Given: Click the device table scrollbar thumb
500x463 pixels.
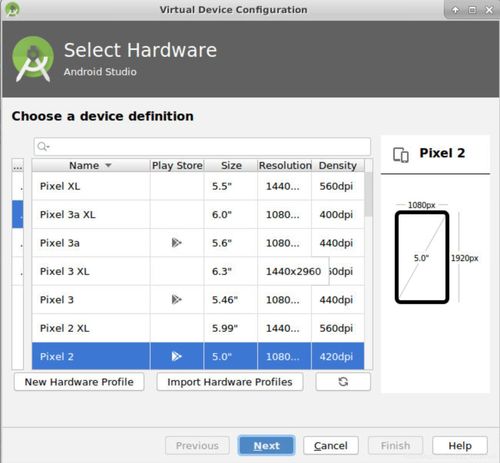Looking at the screenshot, I should 368,194.
